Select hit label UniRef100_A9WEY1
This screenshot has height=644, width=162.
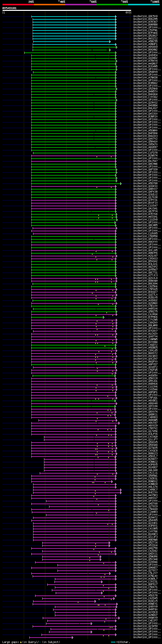click(145, 604)
